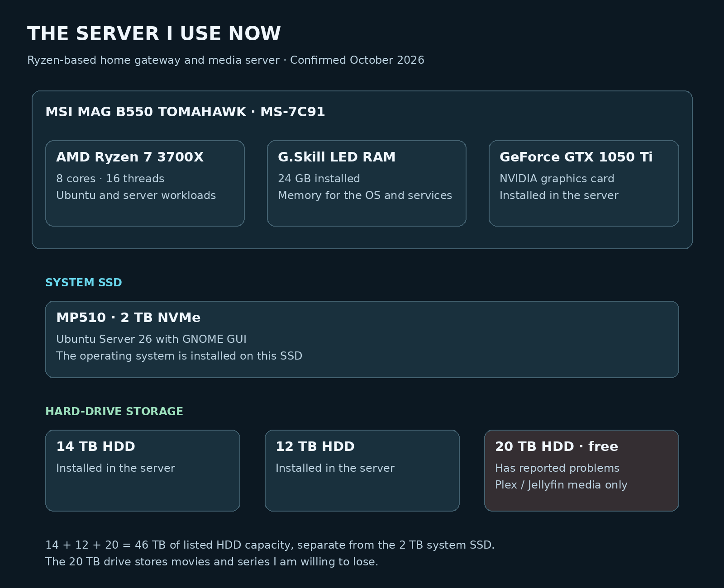
Task: Click Memory for the OS and services
Action: point(365,195)
